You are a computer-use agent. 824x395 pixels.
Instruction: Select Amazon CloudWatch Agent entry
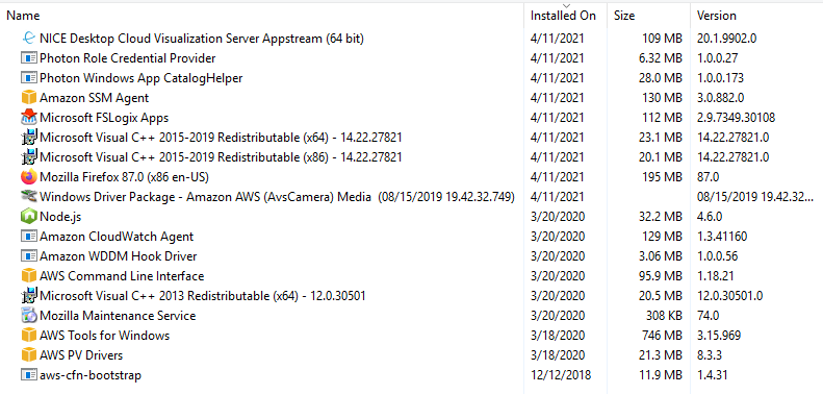[117, 236]
